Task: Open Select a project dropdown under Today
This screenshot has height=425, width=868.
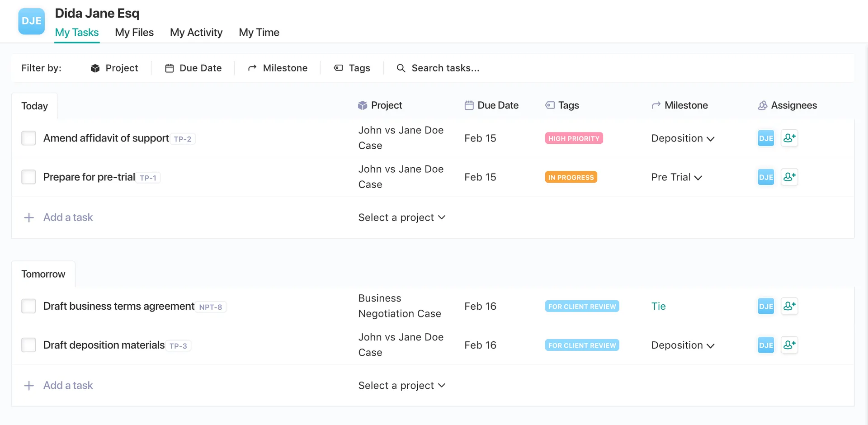Action: [401, 217]
